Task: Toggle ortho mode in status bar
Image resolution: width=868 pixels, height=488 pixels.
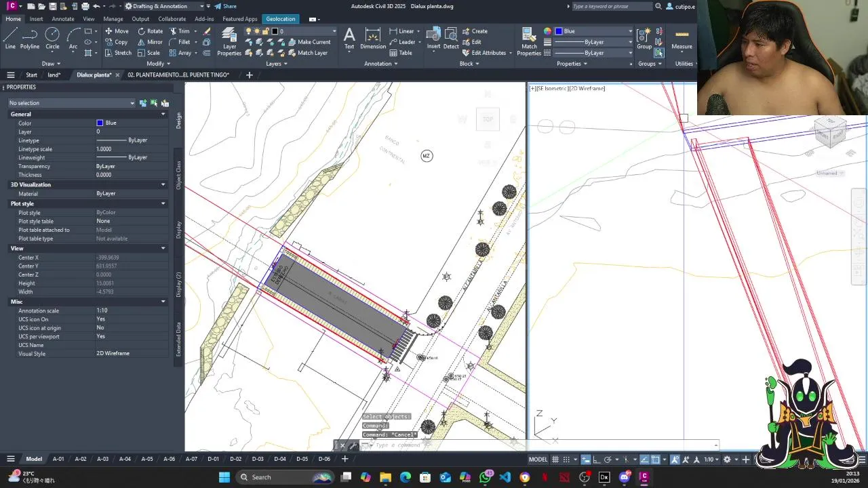Action: coord(597,460)
